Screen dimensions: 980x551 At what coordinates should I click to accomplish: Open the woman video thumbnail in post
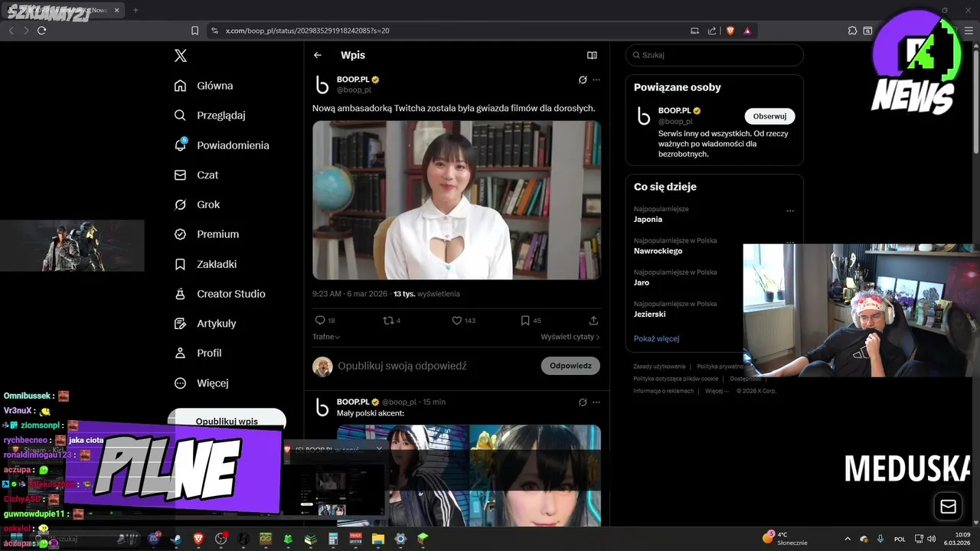tap(456, 200)
